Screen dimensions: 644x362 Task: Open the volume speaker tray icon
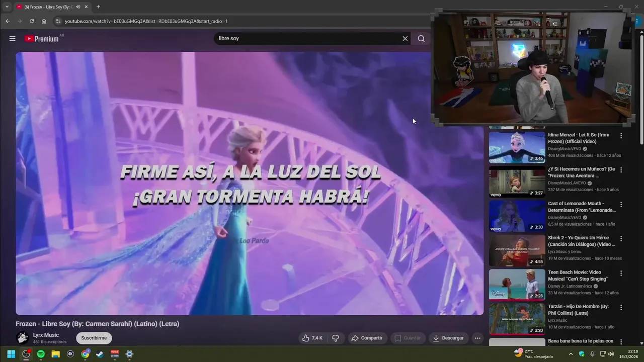pos(612,354)
